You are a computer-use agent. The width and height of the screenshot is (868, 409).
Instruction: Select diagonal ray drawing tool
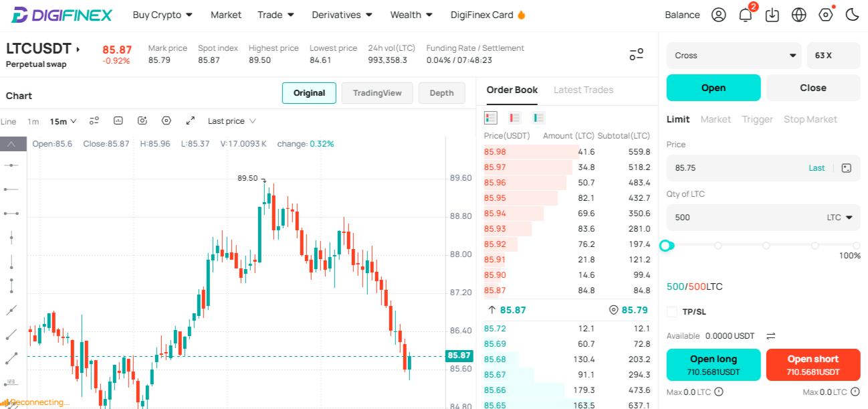[11, 334]
